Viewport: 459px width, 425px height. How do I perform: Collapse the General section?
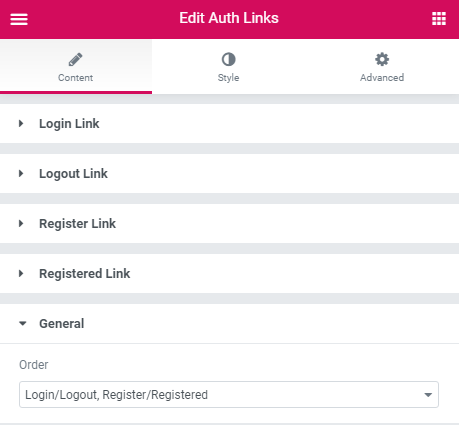[229, 324]
